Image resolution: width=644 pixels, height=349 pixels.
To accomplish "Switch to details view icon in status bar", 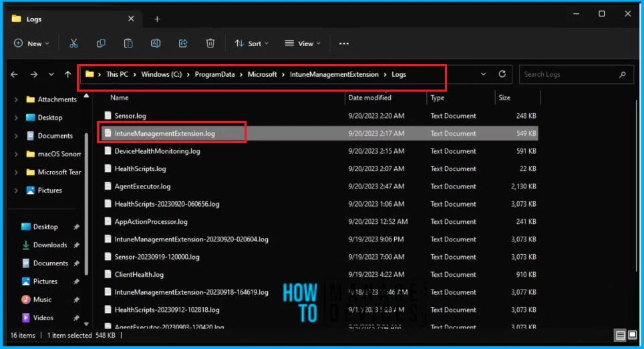I will tap(620, 336).
